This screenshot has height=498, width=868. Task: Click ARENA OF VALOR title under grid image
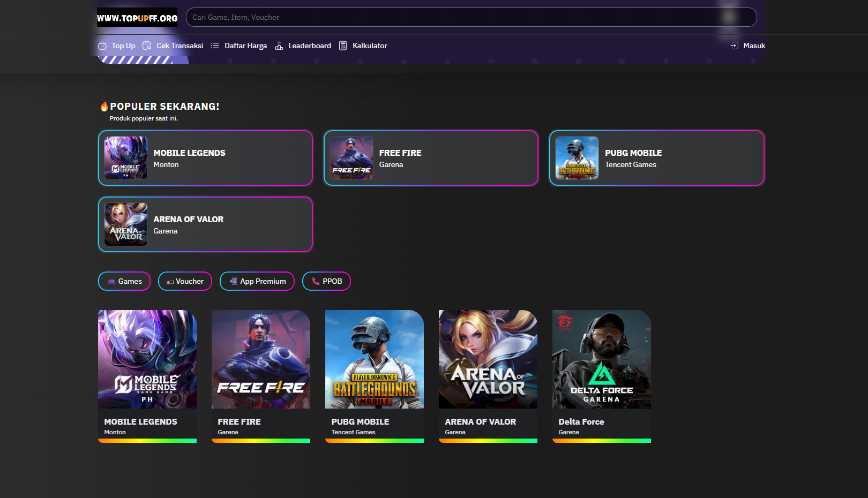pos(481,422)
